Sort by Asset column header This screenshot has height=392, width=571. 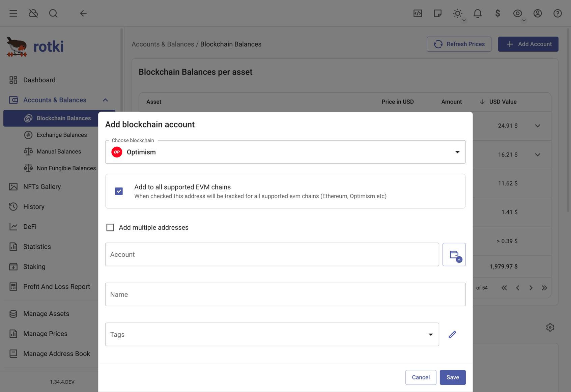coord(154,102)
